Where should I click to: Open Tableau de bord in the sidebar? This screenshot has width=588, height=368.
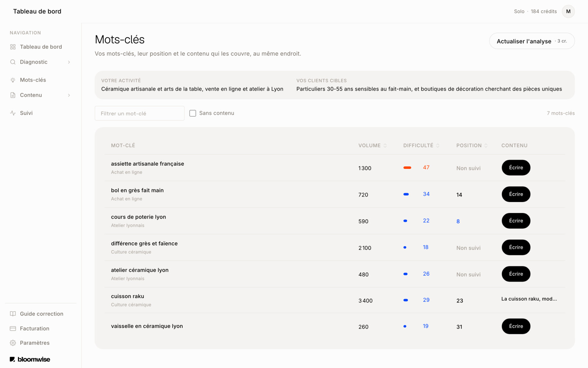(40, 47)
